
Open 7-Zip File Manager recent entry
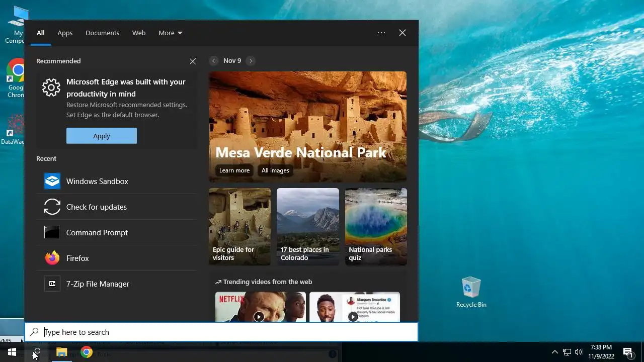pos(116,284)
